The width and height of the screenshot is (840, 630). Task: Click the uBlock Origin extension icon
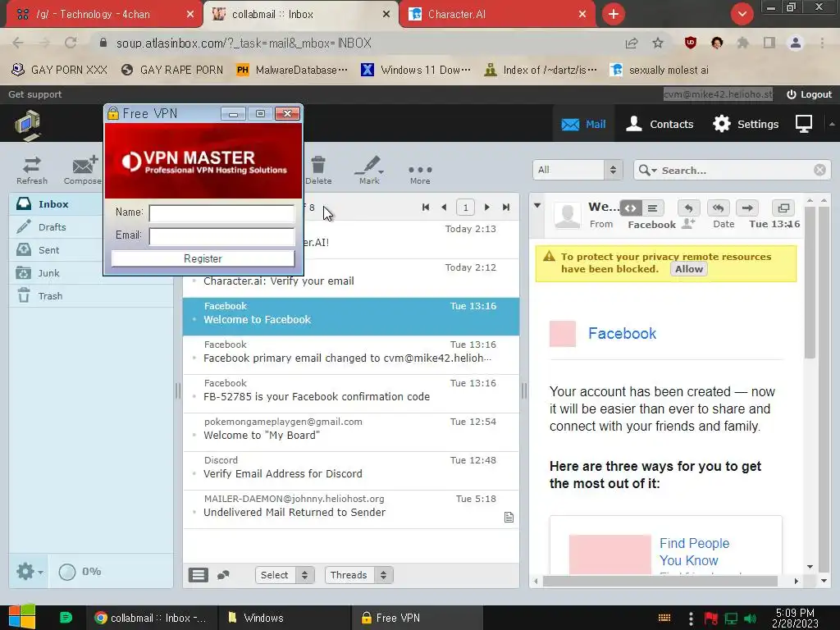pyautogui.click(x=691, y=43)
